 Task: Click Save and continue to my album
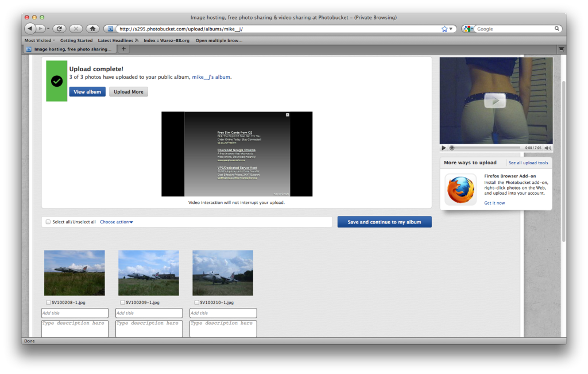coord(384,222)
